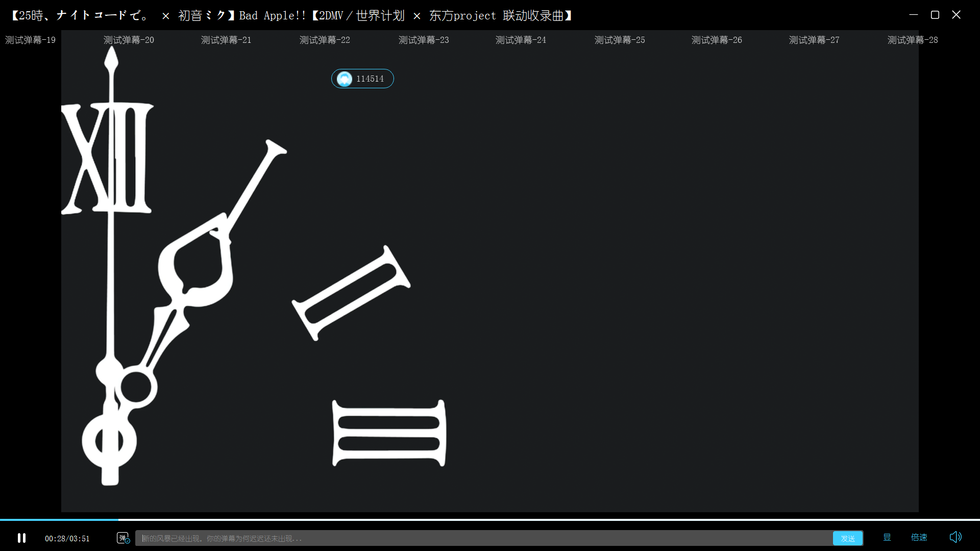Viewport: 980px width, 551px height.
Task: Close the video player window
Action: tap(957, 15)
